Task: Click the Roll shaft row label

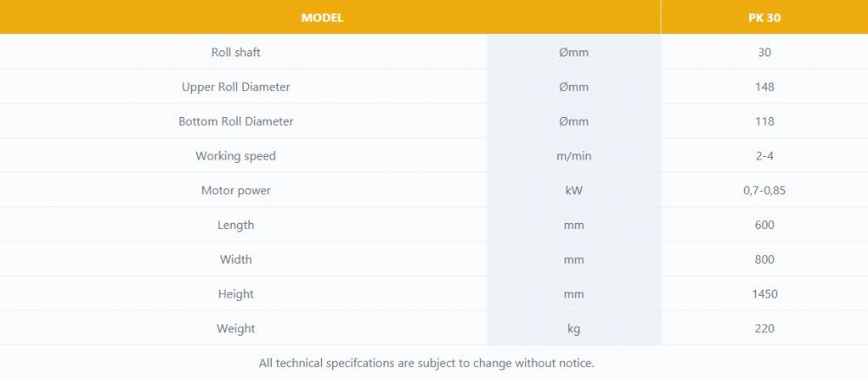Action: 236,53
